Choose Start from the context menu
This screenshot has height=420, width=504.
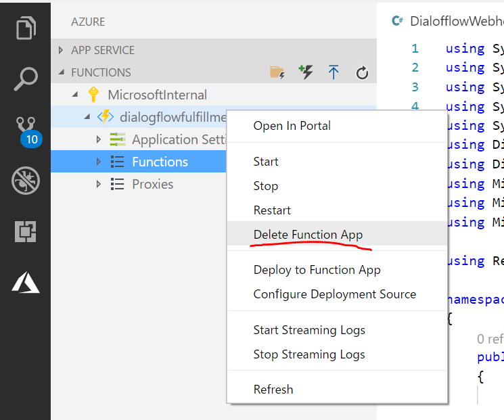coord(337,162)
